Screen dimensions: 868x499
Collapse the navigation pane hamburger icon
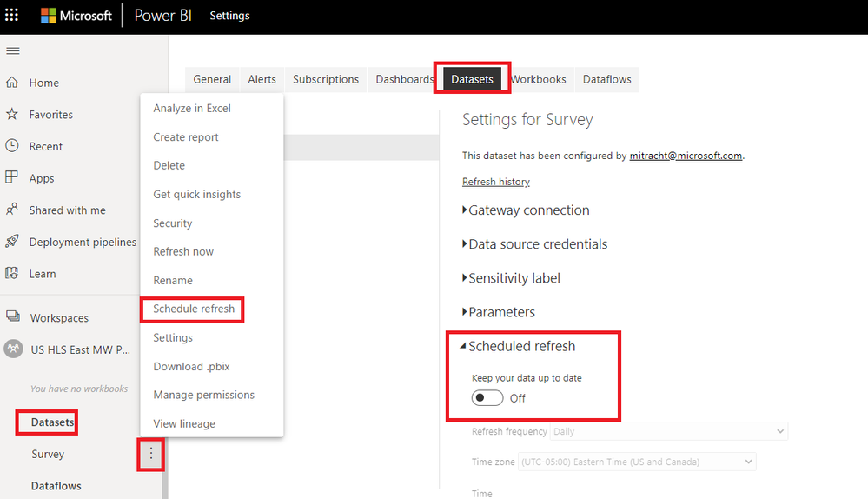pos(13,51)
